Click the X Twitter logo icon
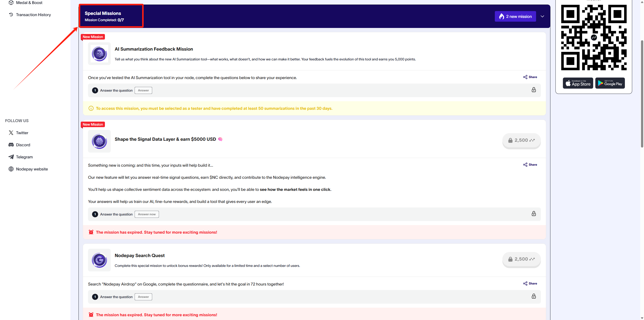644x320 pixels. click(11, 133)
